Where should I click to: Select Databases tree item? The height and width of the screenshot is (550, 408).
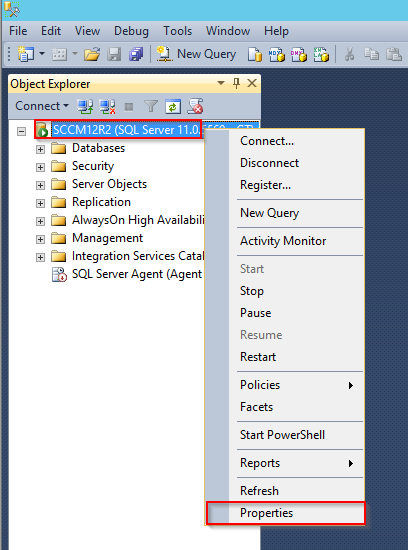(98, 148)
